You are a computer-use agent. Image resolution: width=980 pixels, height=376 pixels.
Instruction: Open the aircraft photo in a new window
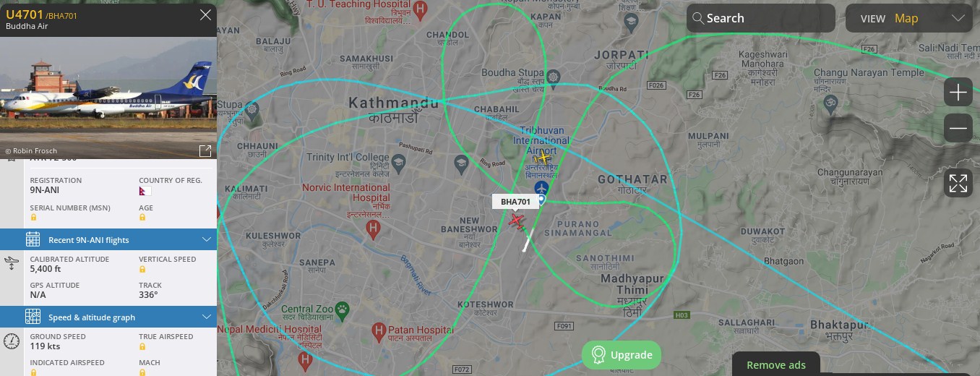tap(205, 150)
